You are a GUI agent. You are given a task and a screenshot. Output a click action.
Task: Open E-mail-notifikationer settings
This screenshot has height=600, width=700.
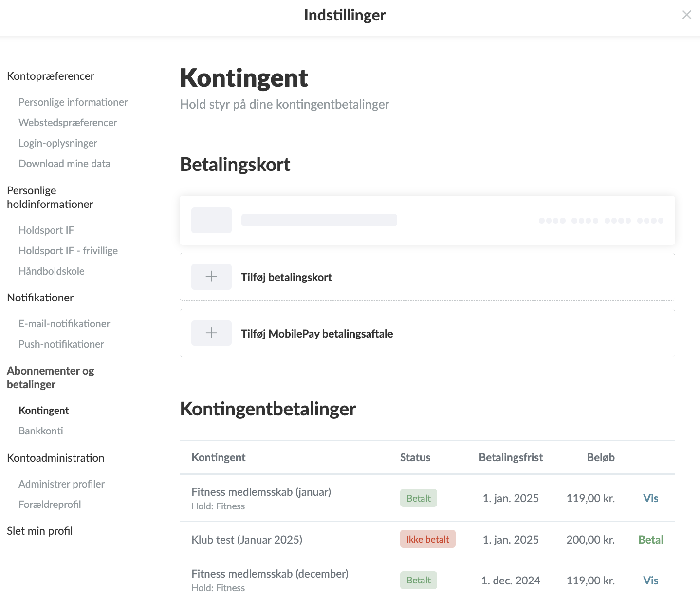64,324
